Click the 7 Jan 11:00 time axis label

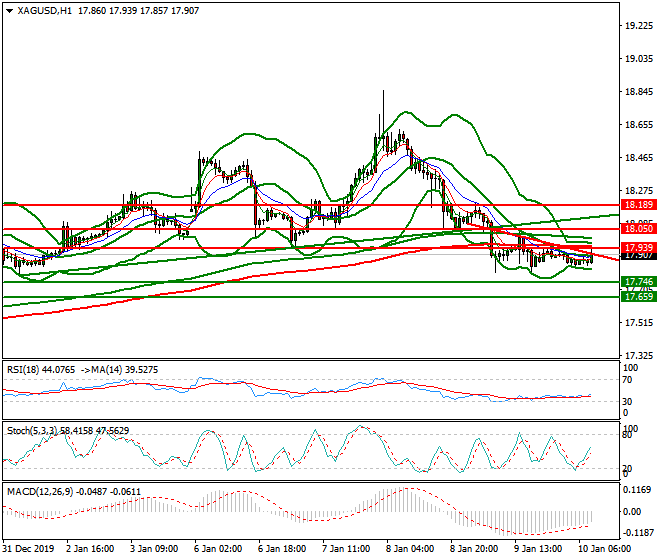click(346, 549)
